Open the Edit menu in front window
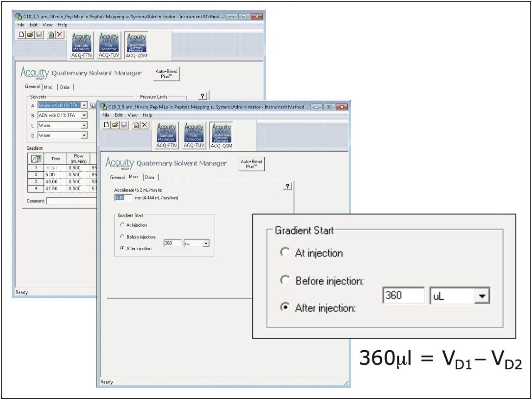Viewport: 532px width, 400px height. [x=118, y=115]
